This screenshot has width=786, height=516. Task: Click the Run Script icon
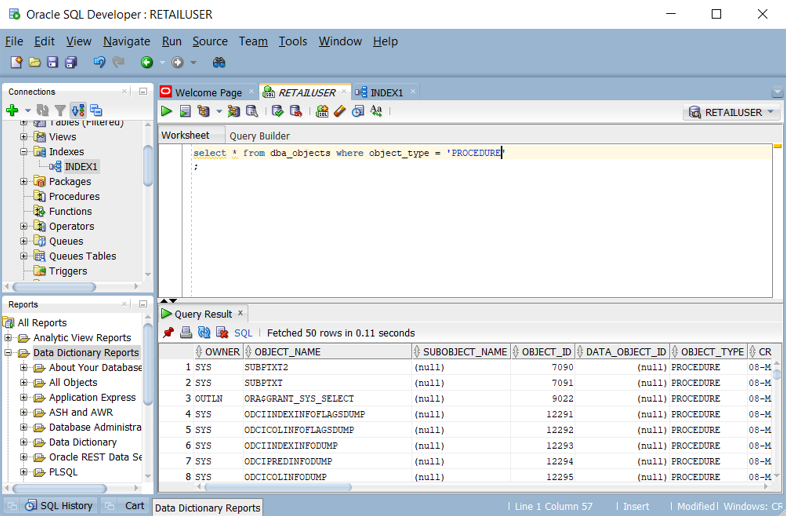(185, 112)
